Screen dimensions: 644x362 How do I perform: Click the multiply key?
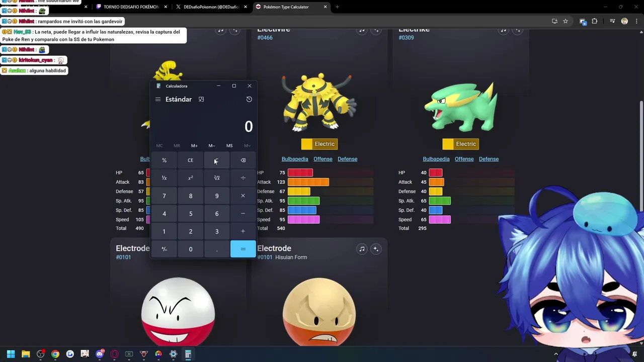coord(243,196)
